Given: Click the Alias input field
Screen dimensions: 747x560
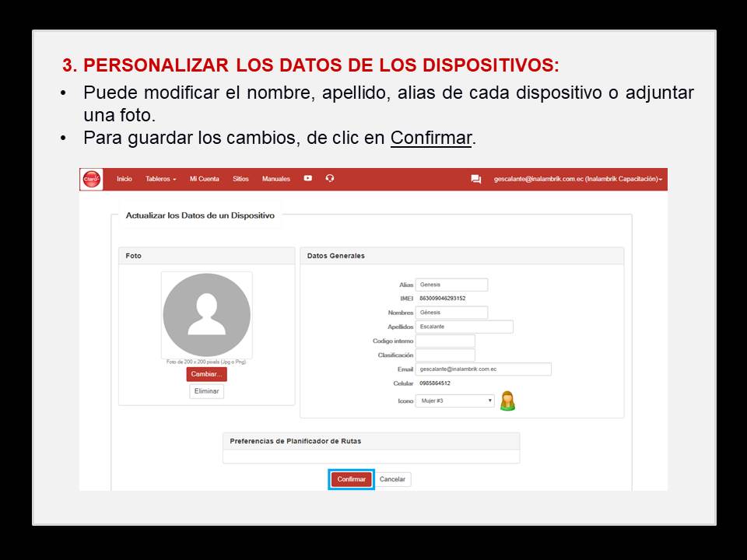Looking at the screenshot, I should point(451,285).
